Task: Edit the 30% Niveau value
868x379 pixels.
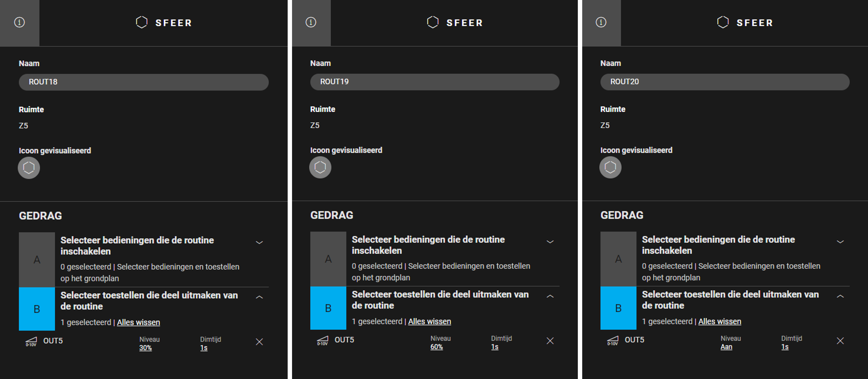Action: click(146, 348)
